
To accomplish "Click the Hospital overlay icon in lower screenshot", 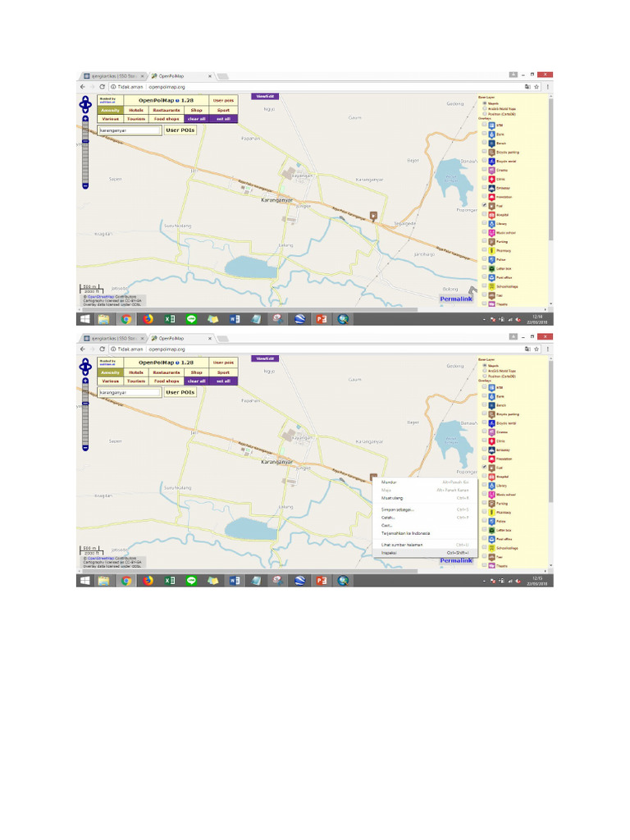I will (x=491, y=477).
